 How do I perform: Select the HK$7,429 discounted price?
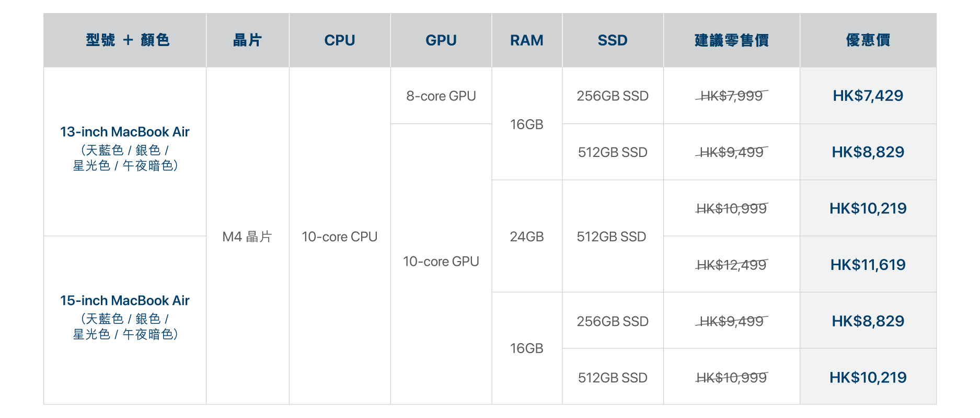click(868, 96)
